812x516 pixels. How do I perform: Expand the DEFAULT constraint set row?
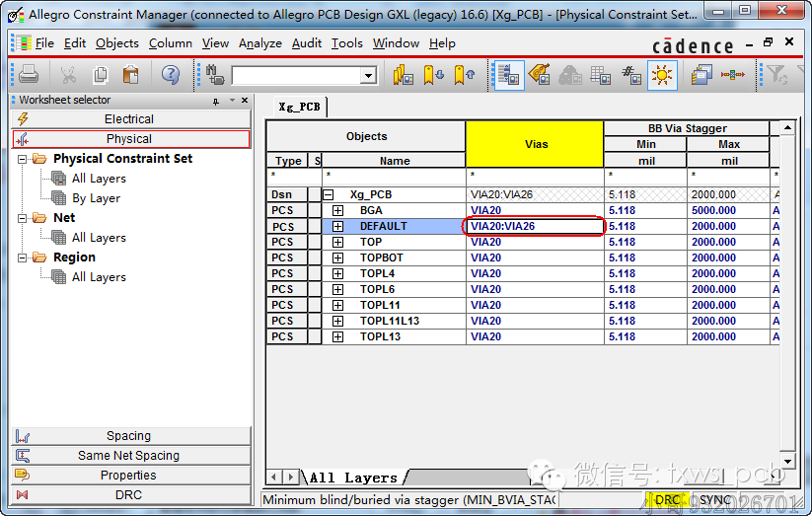[337, 226]
